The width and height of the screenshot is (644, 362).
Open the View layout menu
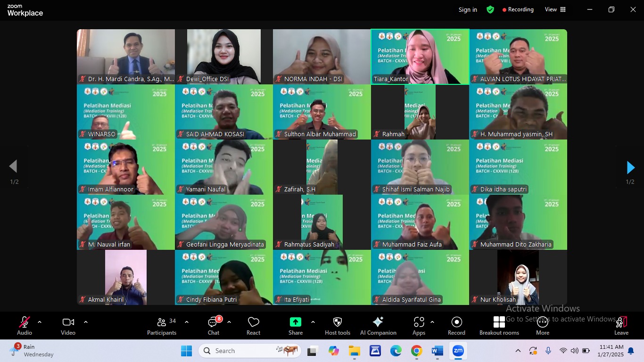coord(555,9)
